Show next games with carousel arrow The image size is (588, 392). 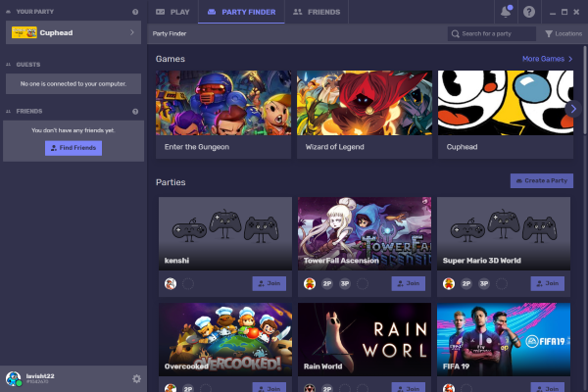pyautogui.click(x=573, y=109)
